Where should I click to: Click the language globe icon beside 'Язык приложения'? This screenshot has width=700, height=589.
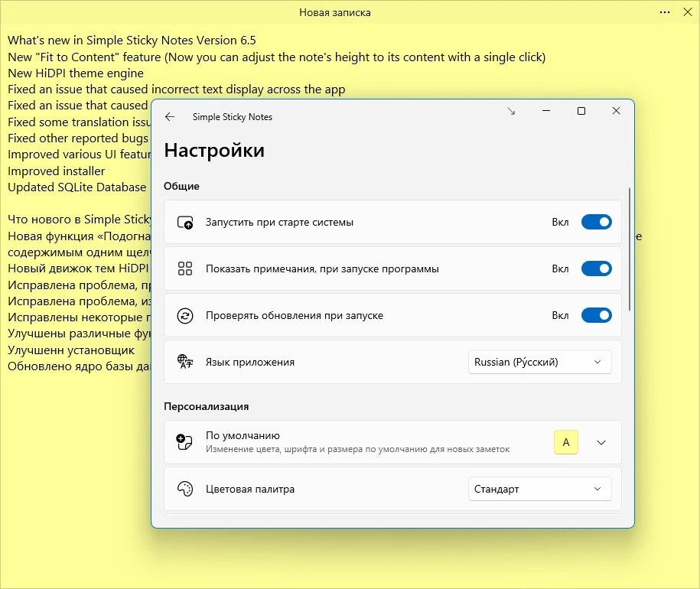pyautogui.click(x=185, y=362)
